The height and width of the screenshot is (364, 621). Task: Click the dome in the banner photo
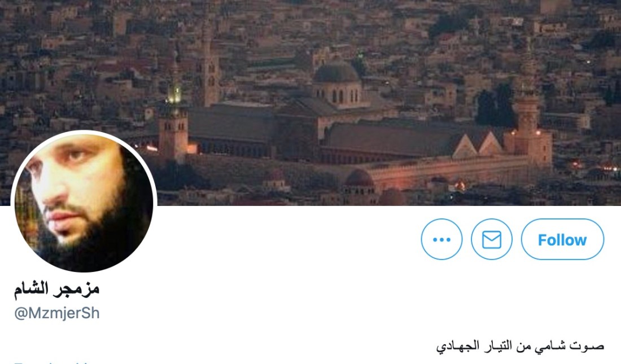[x=336, y=73]
